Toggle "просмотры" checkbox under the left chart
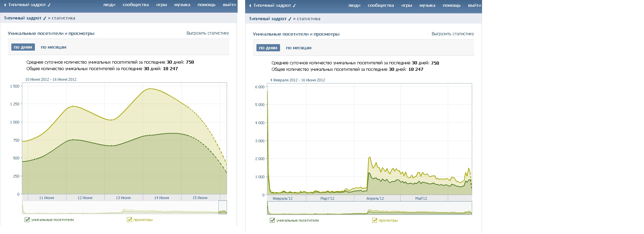Viewport: 644px width, 234px height. [x=129, y=220]
